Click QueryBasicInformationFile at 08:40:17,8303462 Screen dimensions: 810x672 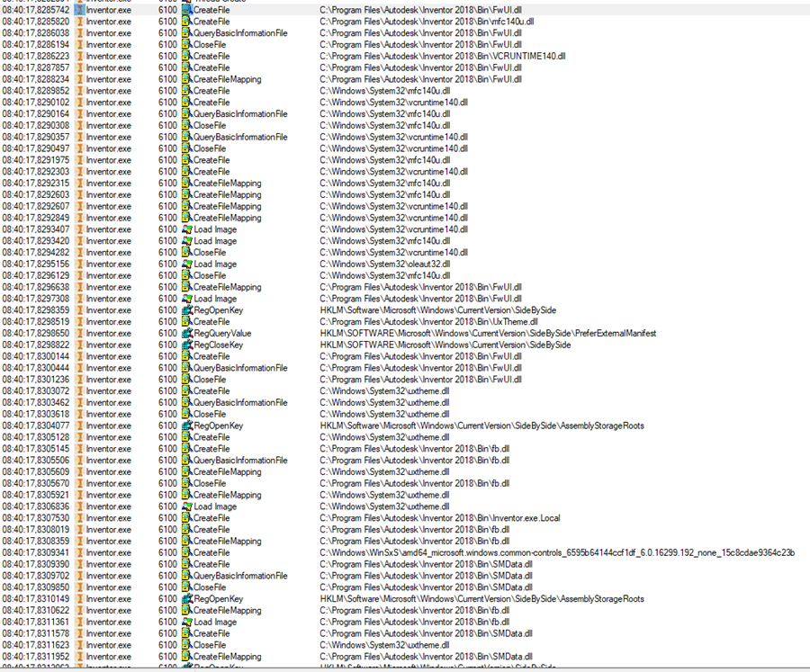240,402
